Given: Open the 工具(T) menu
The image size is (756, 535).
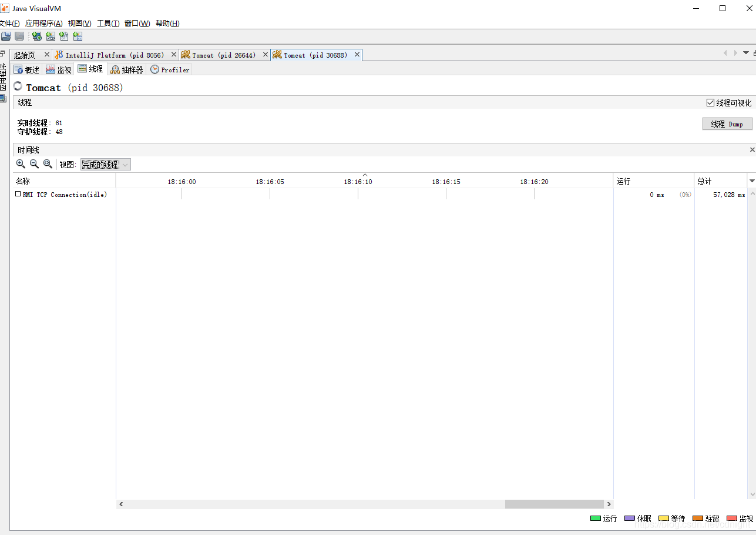Looking at the screenshot, I should pyautogui.click(x=108, y=24).
